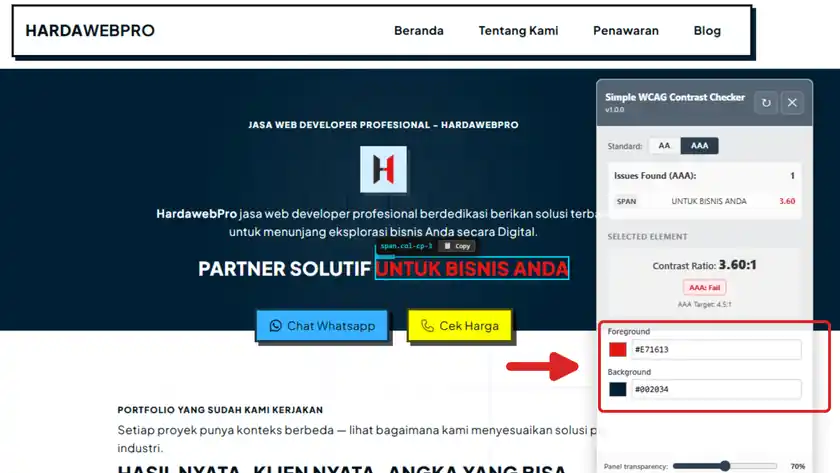Click the WhatsApp icon in chat button
Image resolution: width=840 pixels, height=473 pixels.
click(x=275, y=326)
